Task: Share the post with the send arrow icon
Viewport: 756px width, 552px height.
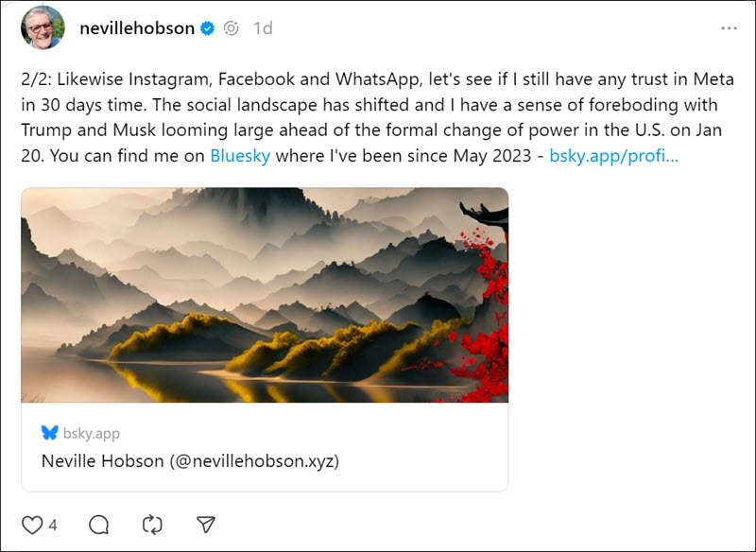Action: [x=206, y=525]
